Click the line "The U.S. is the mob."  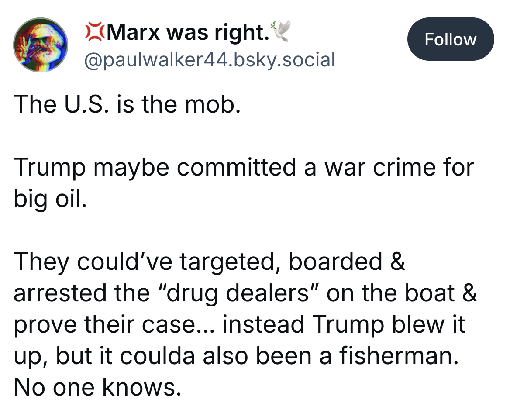coord(127,106)
